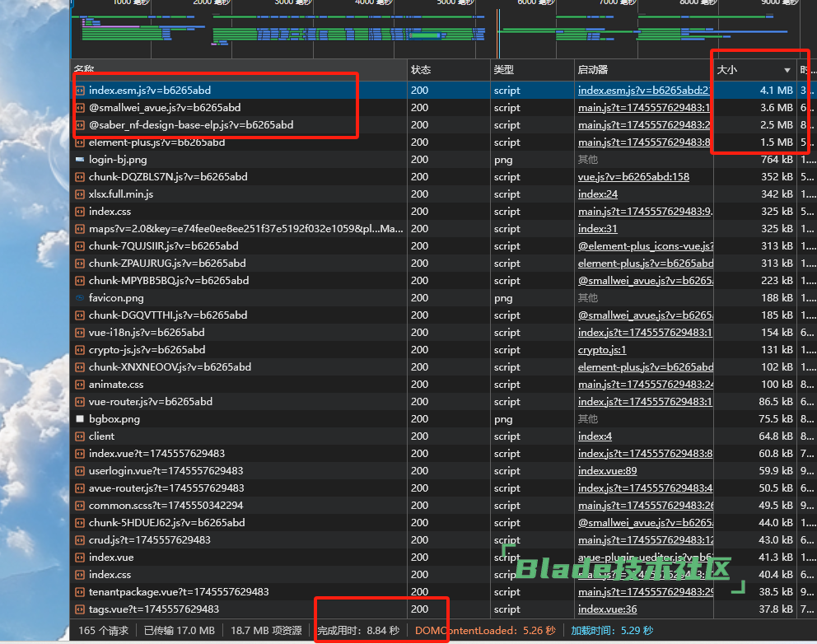
Task: Open initiator link crypto.js:1
Action: coord(602,350)
